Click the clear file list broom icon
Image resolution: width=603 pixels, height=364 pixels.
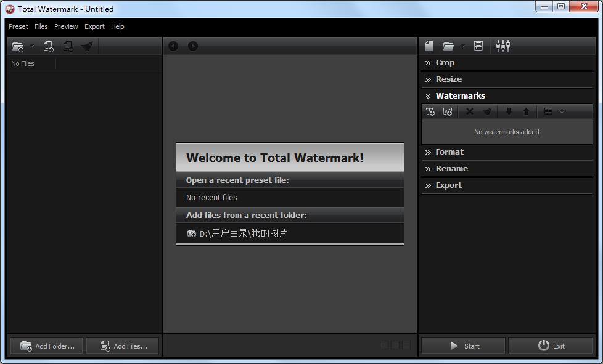[88, 46]
